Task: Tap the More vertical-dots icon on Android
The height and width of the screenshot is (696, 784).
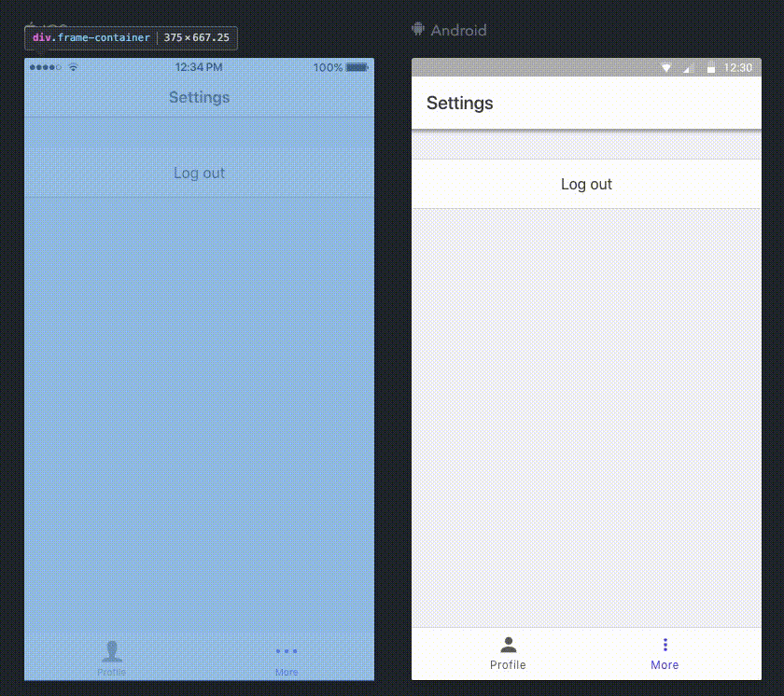Action: click(665, 643)
